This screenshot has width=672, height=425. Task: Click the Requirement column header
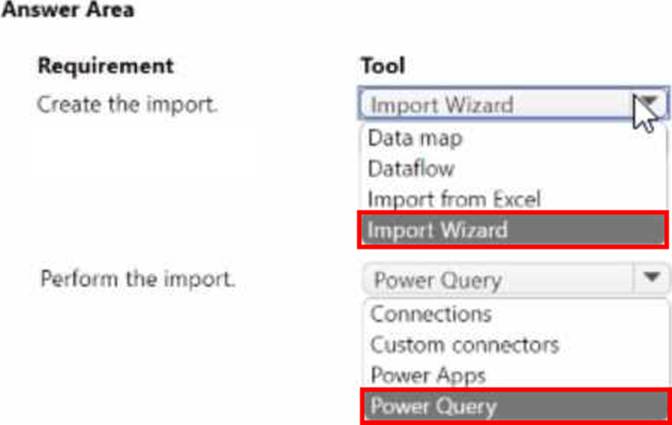105,66
